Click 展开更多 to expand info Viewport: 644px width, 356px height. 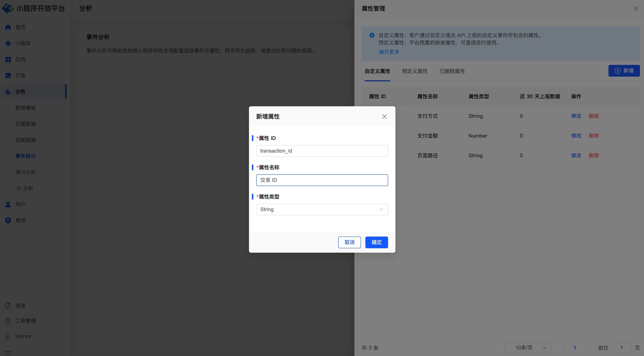point(389,52)
